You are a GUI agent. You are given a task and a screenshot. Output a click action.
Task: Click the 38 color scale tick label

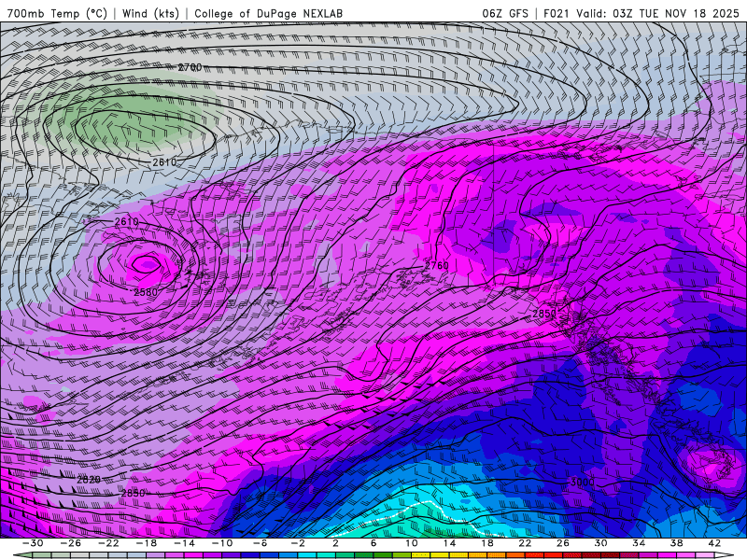[x=676, y=543]
